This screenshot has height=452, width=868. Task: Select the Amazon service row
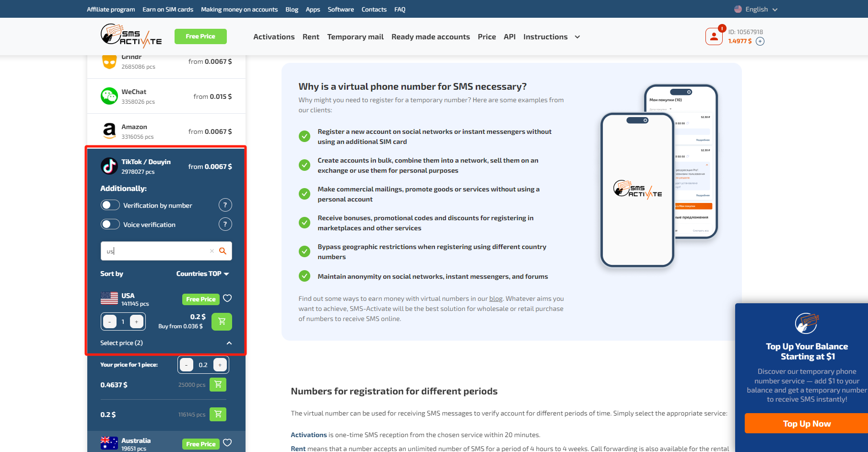pyautogui.click(x=166, y=131)
